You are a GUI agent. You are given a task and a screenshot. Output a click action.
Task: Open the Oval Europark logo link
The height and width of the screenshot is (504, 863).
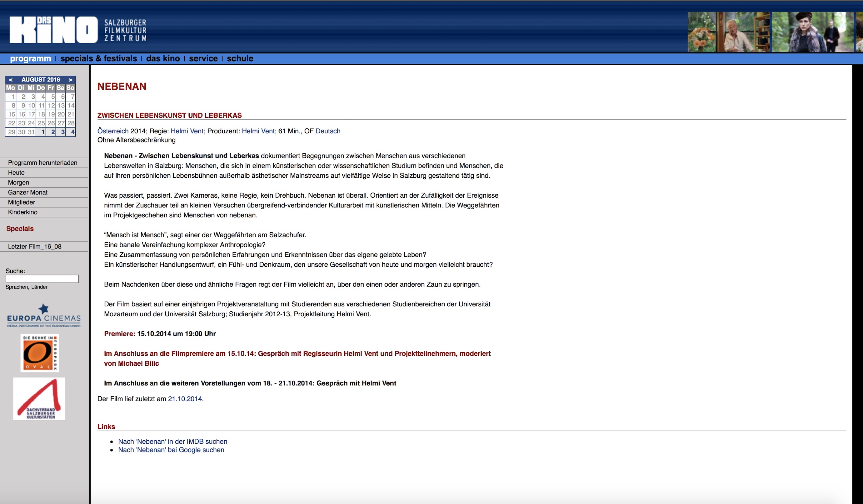click(40, 353)
